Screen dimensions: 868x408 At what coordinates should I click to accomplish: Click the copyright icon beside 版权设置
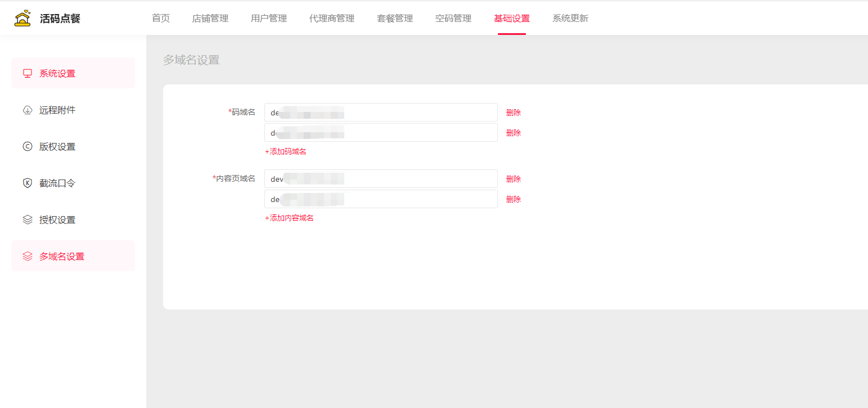click(x=27, y=146)
